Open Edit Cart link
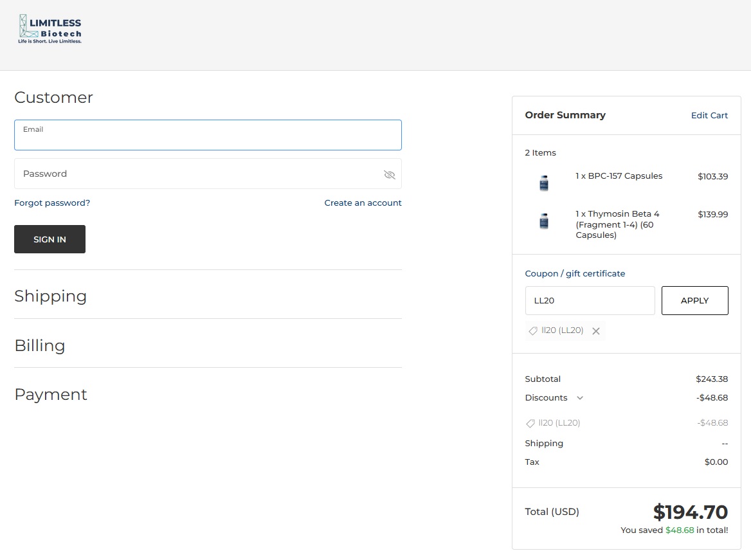751x560 pixels. 709,116
